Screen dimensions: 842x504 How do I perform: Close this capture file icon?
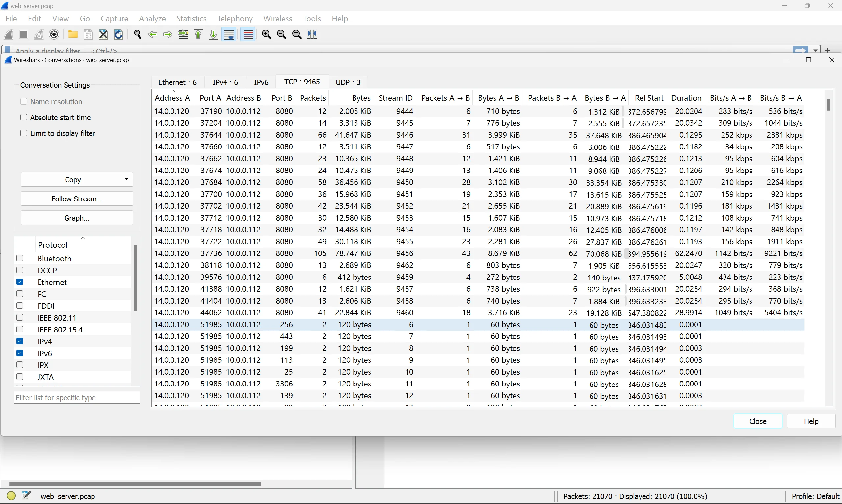coord(103,34)
